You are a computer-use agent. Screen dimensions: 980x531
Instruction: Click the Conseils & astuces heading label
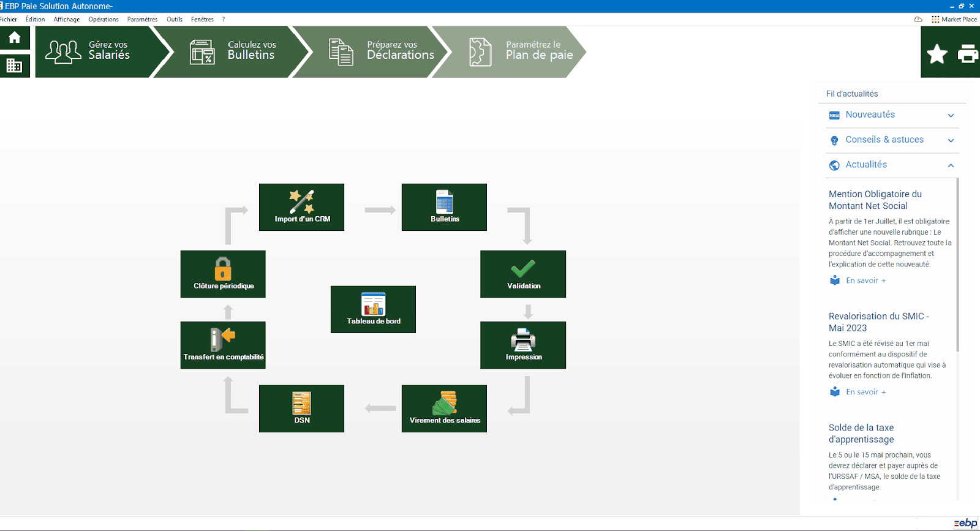tap(884, 140)
